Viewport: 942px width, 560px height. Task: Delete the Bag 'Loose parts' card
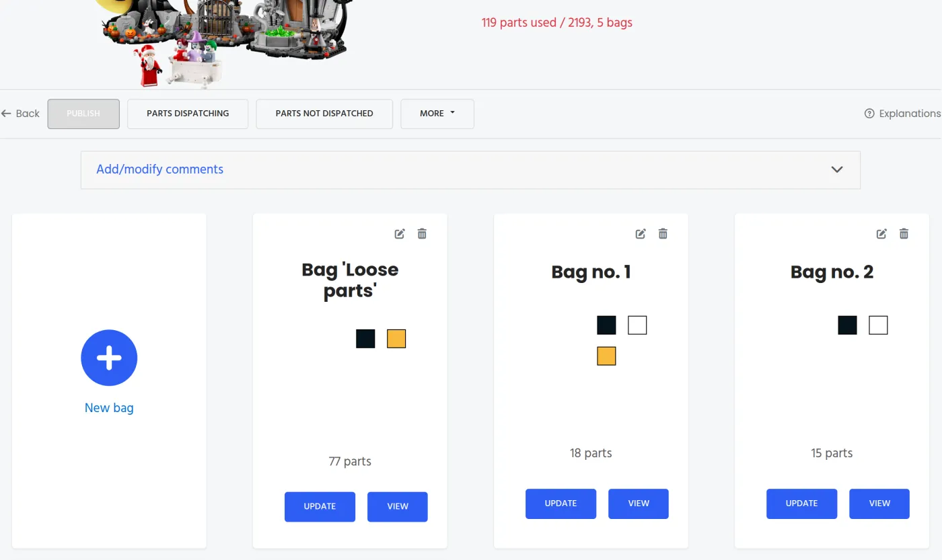coord(422,234)
